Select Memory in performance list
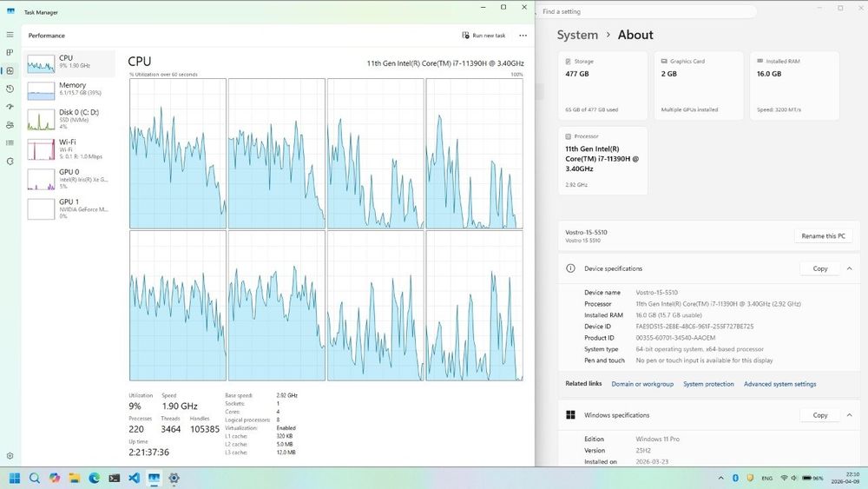This screenshot has height=489, width=868. click(x=69, y=90)
